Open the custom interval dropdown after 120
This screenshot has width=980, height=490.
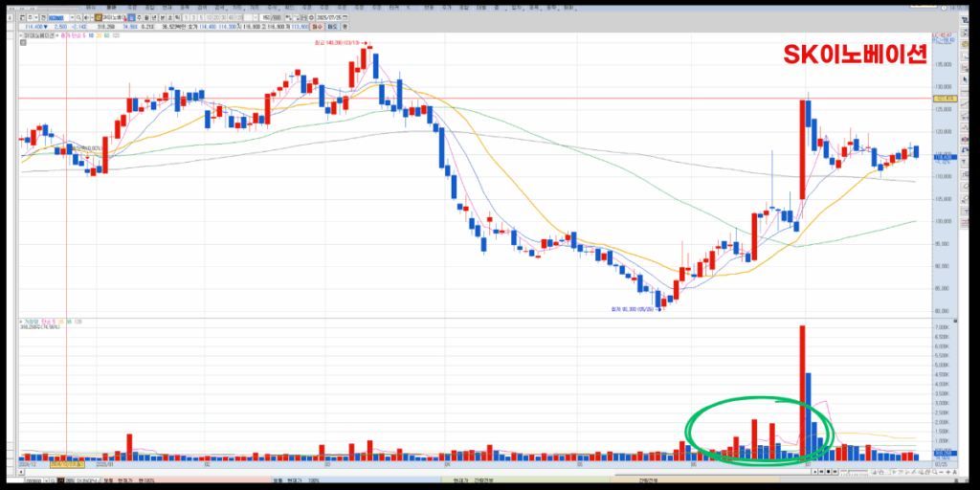coord(256,17)
